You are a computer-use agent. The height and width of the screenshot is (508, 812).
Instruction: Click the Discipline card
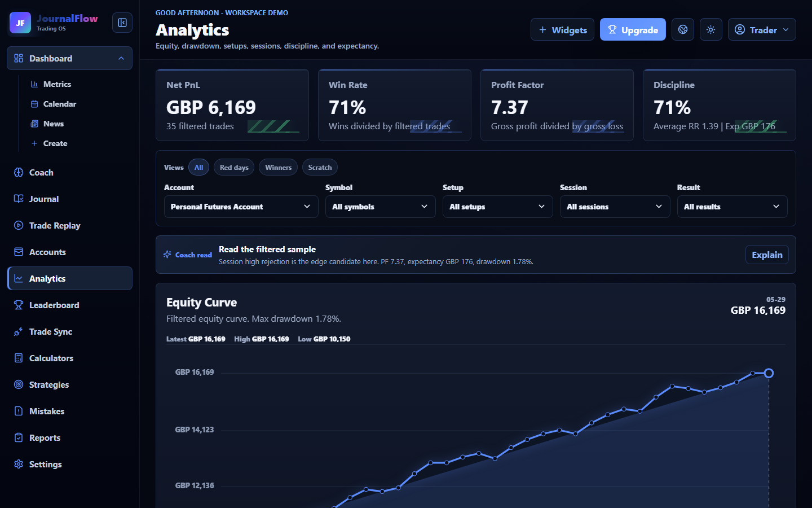[720, 105]
